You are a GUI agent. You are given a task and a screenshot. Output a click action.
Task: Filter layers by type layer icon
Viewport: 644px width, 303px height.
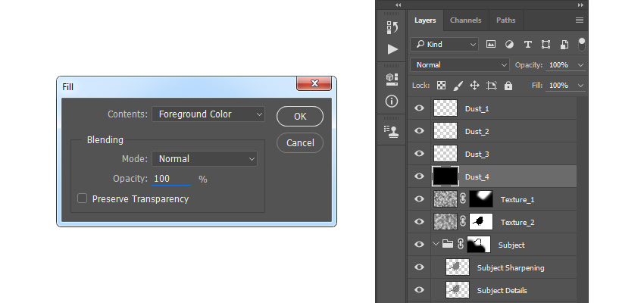(x=528, y=45)
